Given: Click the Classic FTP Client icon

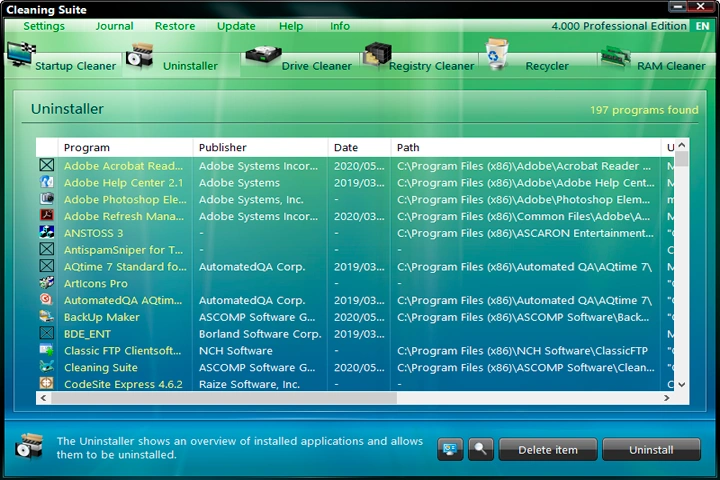Looking at the screenshot, I should click(46, 350).
